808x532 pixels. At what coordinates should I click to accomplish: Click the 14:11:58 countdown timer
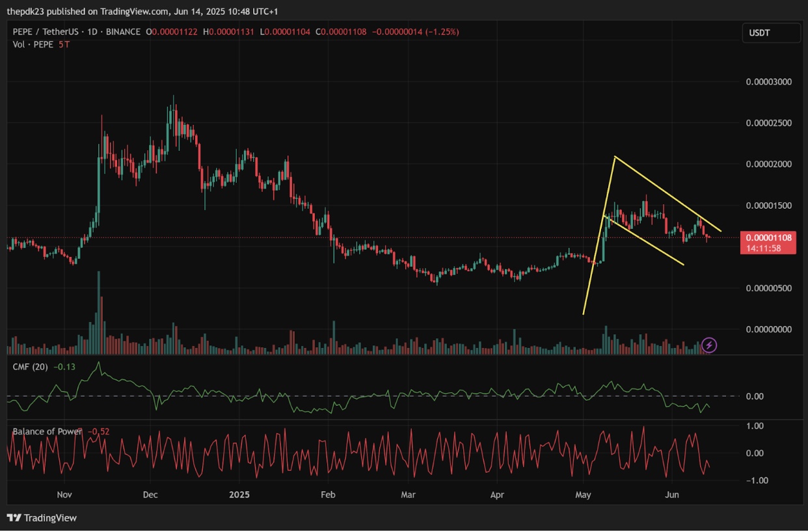pyautogui.click(x=763, y=248)
